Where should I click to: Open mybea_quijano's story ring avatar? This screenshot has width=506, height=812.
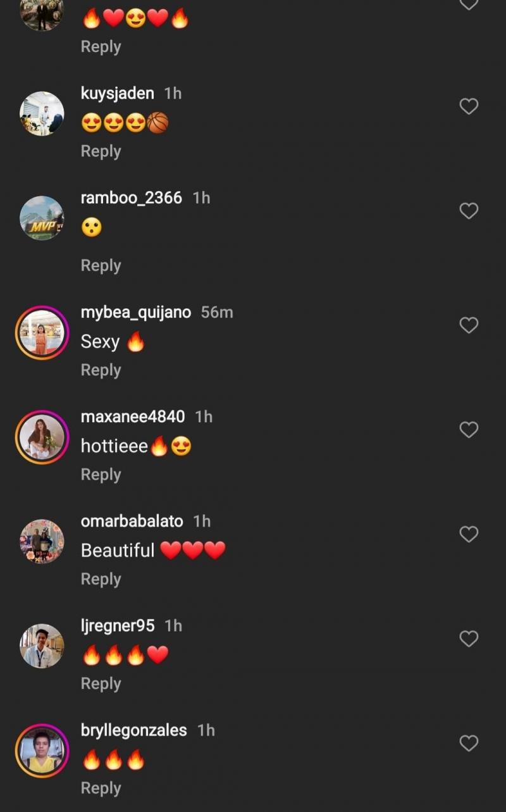pos(42,333)
